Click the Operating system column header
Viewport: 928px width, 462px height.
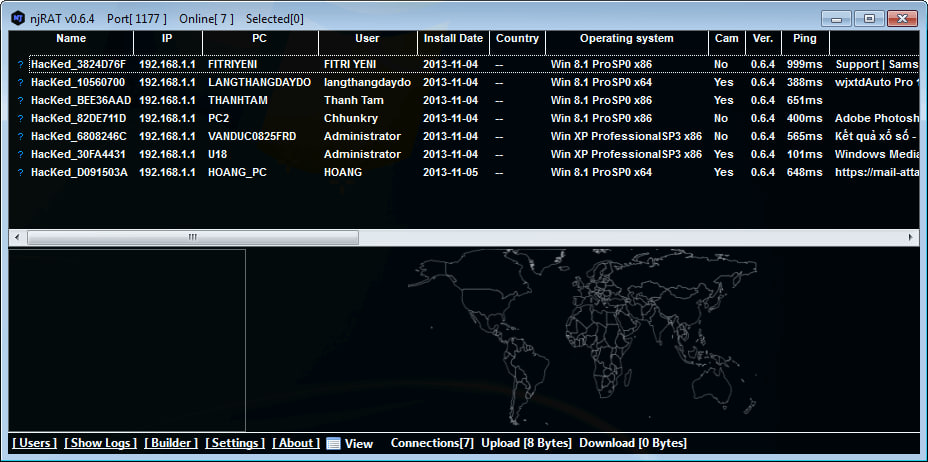point(626,39)
